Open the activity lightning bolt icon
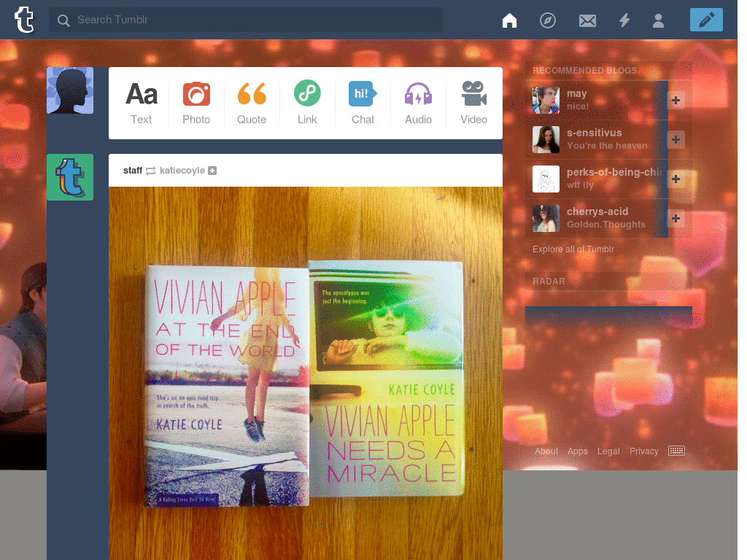This screenshot has height=560, width=747. click(624, 20)
